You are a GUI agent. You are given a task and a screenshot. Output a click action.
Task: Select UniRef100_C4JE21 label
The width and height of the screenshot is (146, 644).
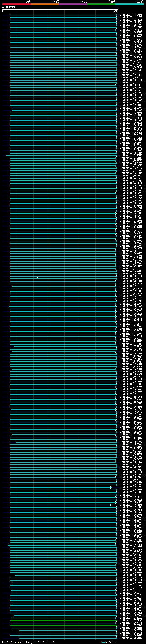coord(131,77)
